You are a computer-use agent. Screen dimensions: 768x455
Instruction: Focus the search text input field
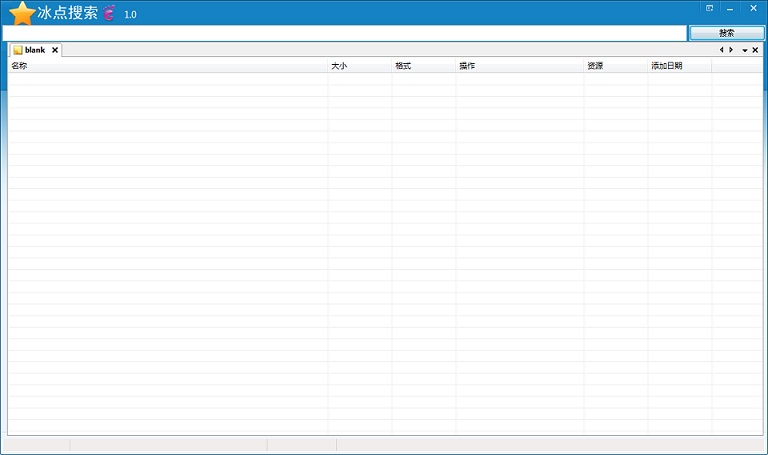click(344, 33)
